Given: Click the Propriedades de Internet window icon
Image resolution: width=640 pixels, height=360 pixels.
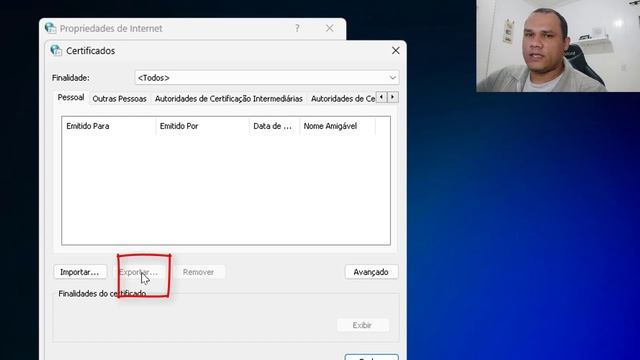Looking at the screenshot, I should point(50,28).
